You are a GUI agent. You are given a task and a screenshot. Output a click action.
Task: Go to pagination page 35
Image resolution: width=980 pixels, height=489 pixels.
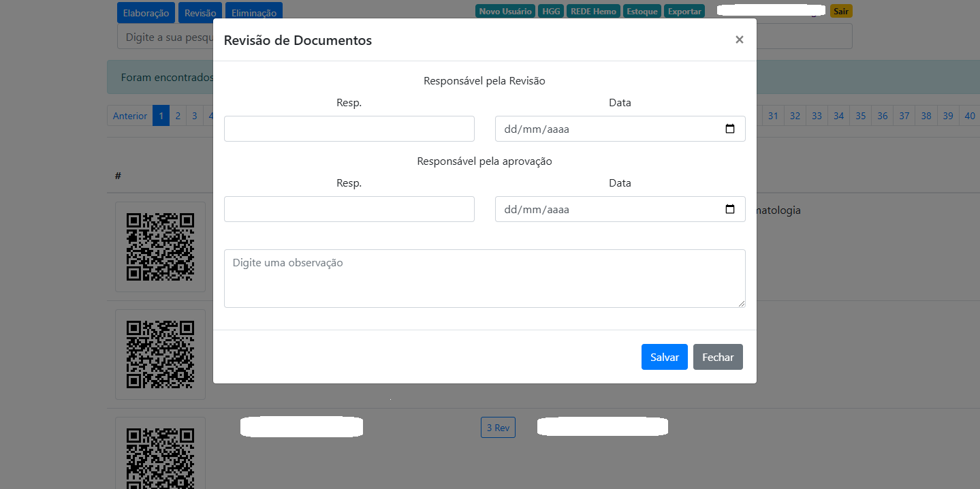(x=860, y=116)
